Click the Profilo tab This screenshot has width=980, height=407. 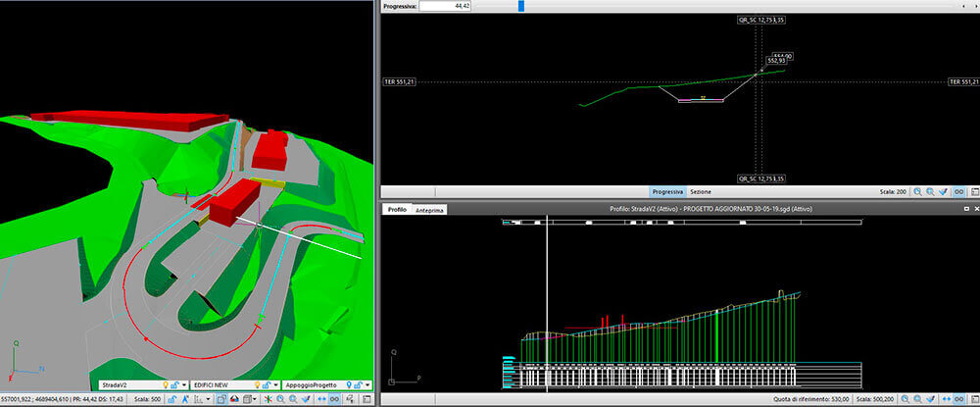(x=397, y=210)
